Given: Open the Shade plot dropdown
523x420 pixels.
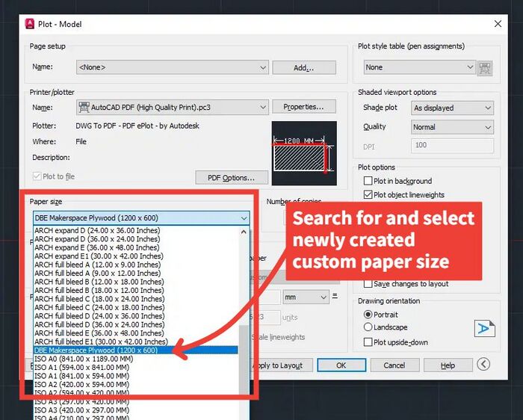Looking at the screenshot, I should point(452,108).
